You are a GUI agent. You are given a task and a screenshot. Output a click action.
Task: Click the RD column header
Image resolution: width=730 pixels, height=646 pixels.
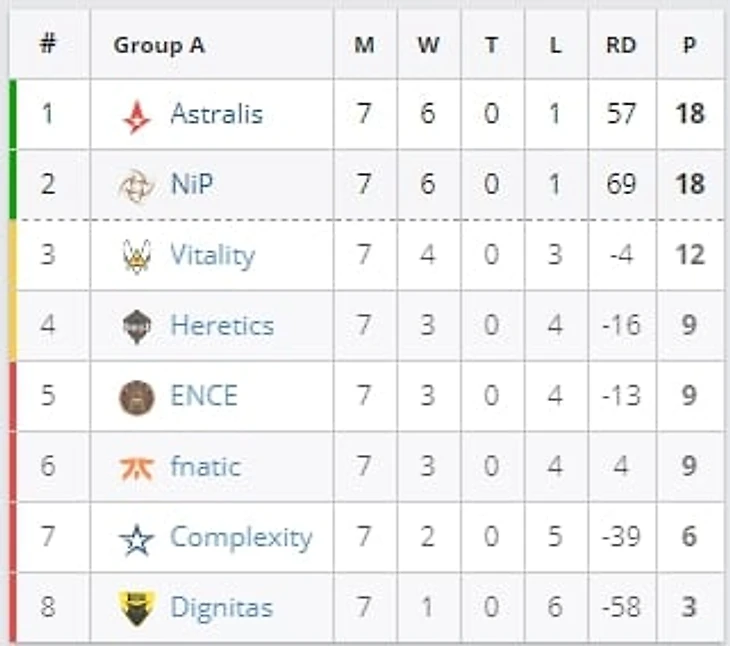coord(621,45)
